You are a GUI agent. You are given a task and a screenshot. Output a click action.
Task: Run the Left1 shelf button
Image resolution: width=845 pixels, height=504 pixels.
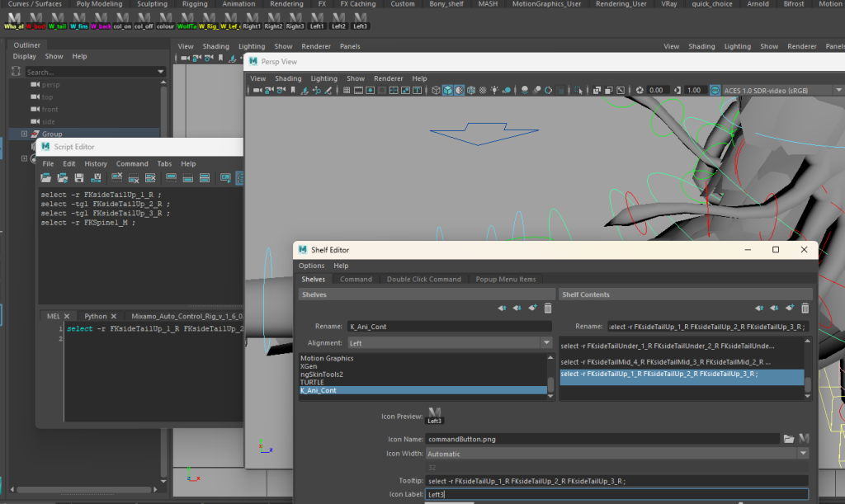317,21
